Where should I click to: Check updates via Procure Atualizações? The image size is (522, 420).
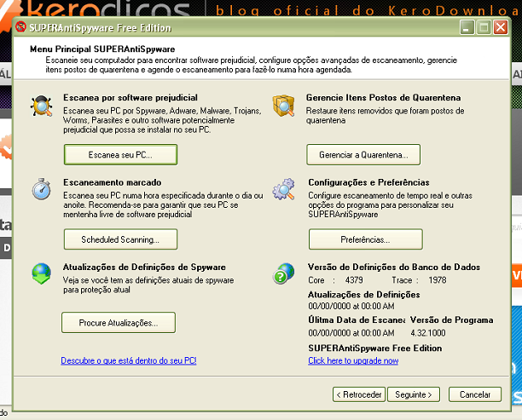[119, 323]
